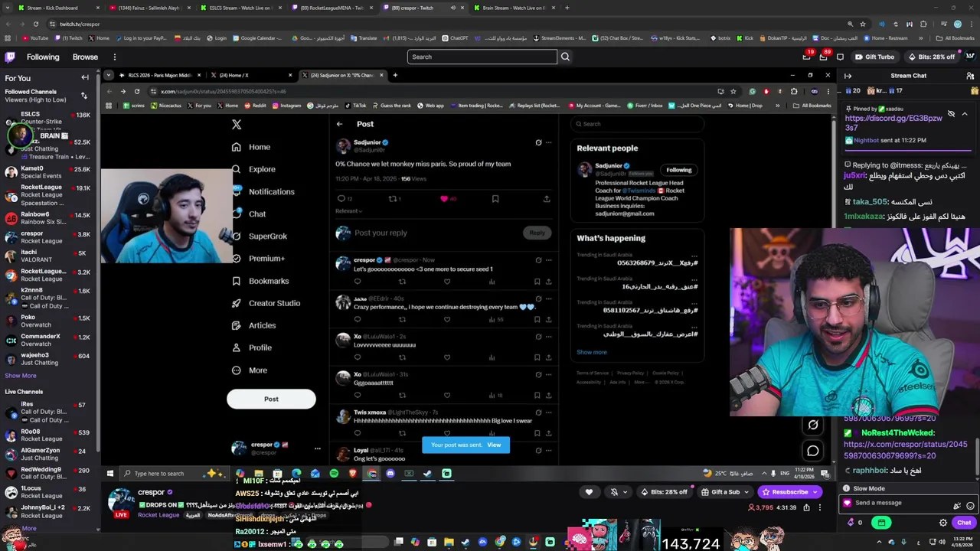Open Twitch whispers speech bubble icon
980x551 pixels.
[840, 57]
